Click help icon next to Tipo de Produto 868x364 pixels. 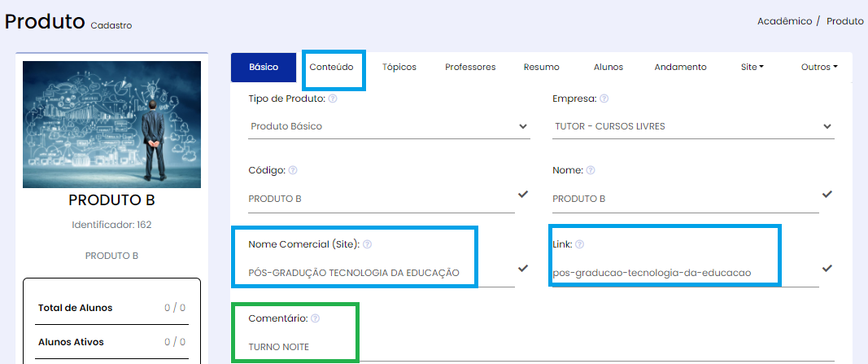[x=333, y=99]
